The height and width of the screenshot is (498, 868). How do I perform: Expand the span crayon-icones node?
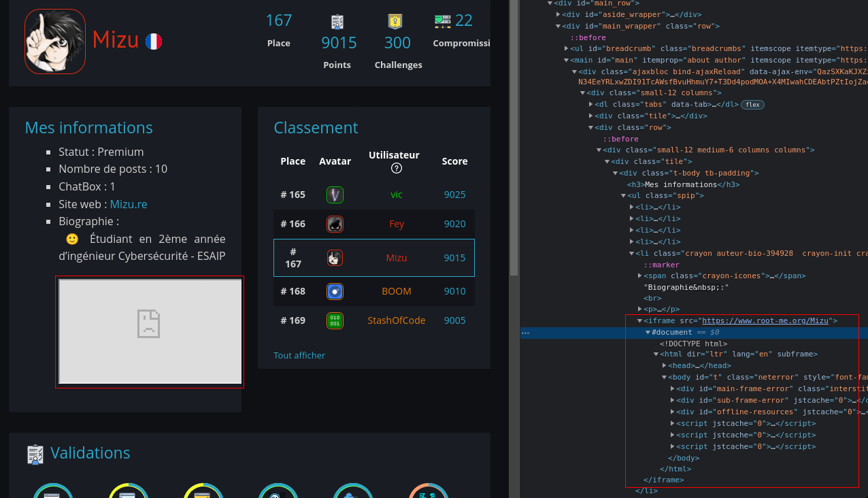[640, 276]
